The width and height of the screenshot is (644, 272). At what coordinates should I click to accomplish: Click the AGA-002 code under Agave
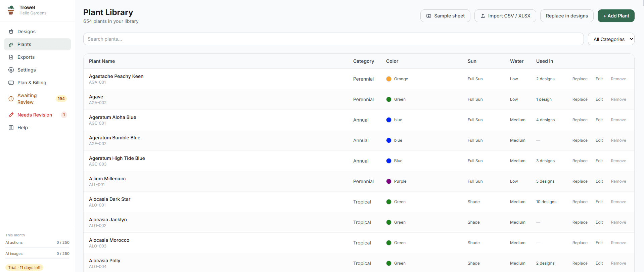click(98, 103)
